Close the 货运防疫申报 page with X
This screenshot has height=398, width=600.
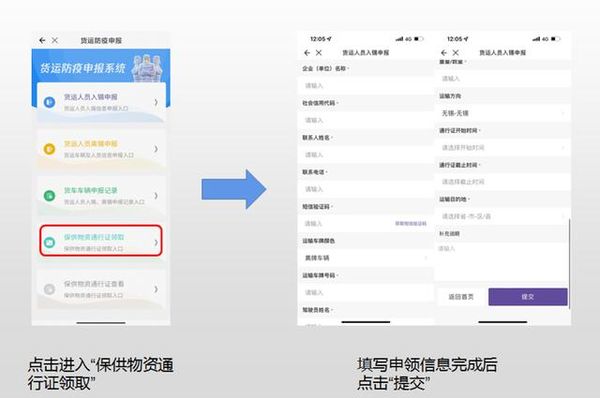click(x=55, y=40)
